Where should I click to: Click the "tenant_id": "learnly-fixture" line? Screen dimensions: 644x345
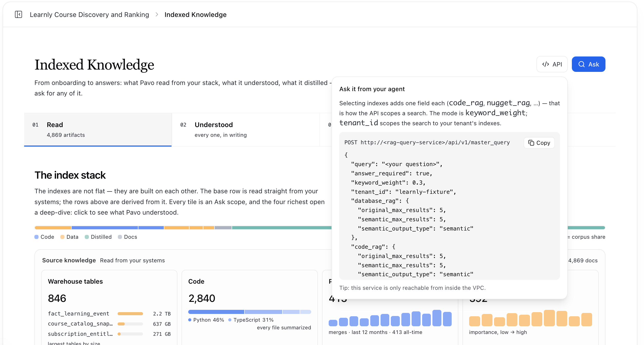404,192
